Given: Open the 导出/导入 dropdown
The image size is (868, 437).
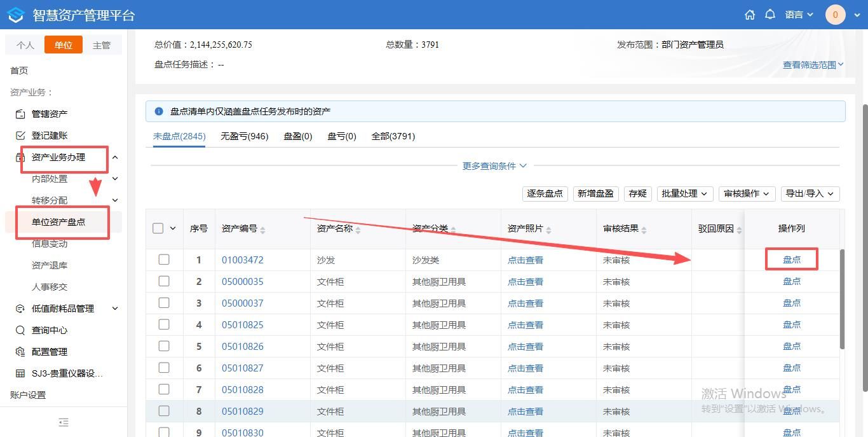Looking at the screenshot, I should click(810, 193).
